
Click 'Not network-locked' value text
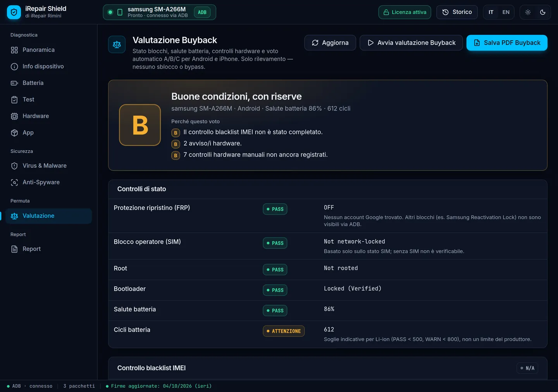click(x=355, y=242)
